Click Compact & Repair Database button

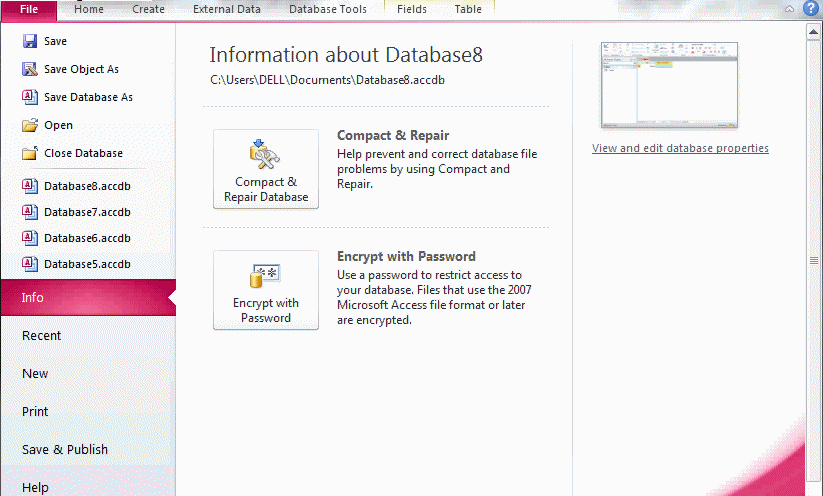click(266, 169)
